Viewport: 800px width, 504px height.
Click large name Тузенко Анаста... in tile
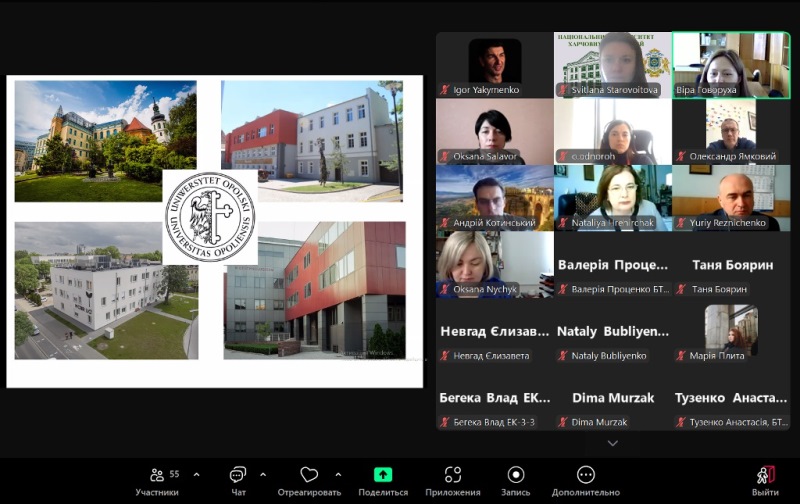731,398
